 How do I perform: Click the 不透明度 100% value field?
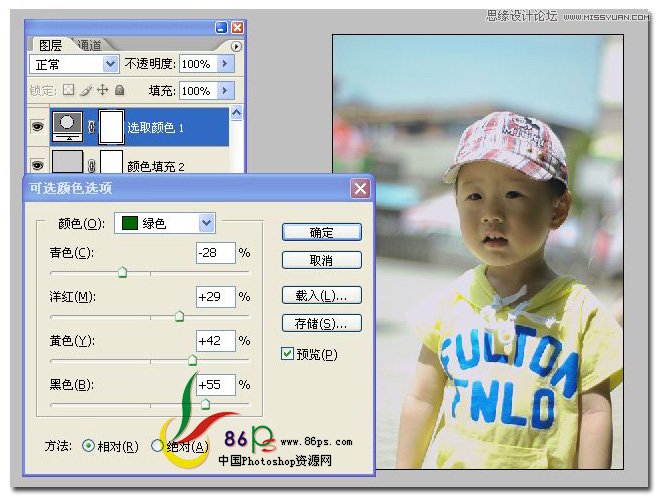pos(198,64)
